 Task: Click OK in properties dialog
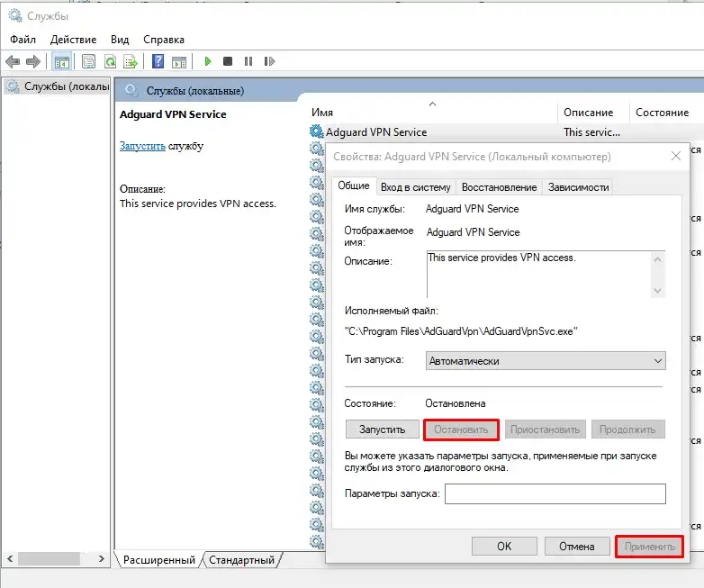tap(504, 547)
